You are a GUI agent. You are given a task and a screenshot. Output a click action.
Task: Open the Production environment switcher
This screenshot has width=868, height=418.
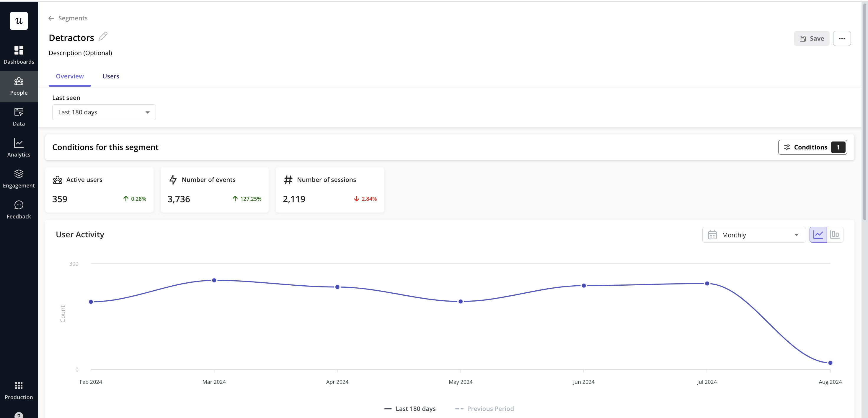tap(19, 390)
